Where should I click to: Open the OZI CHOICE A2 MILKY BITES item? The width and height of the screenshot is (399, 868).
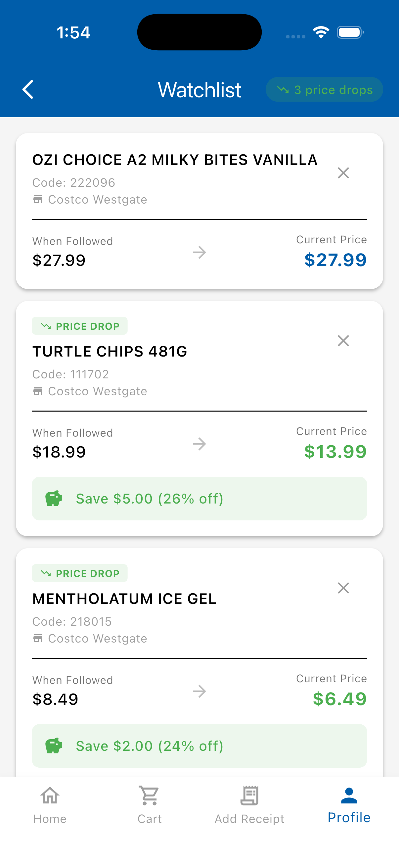pyautogui.click(x=175, y=160)
